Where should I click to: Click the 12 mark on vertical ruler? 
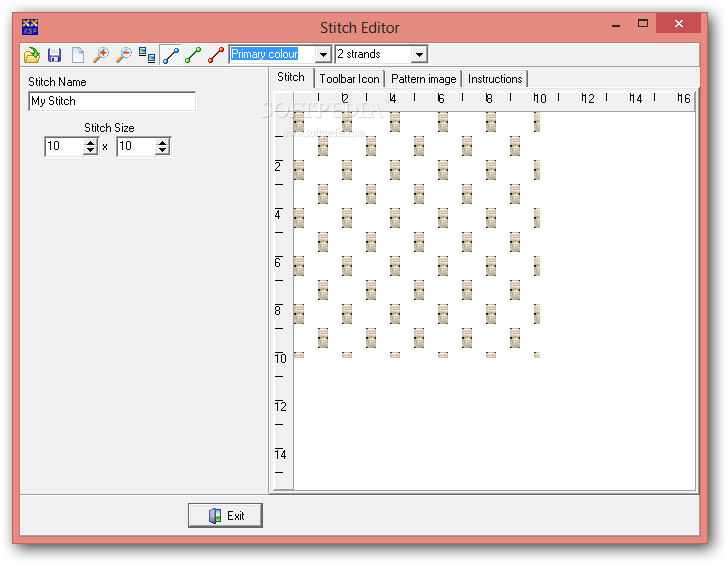(x=281, y=407)
